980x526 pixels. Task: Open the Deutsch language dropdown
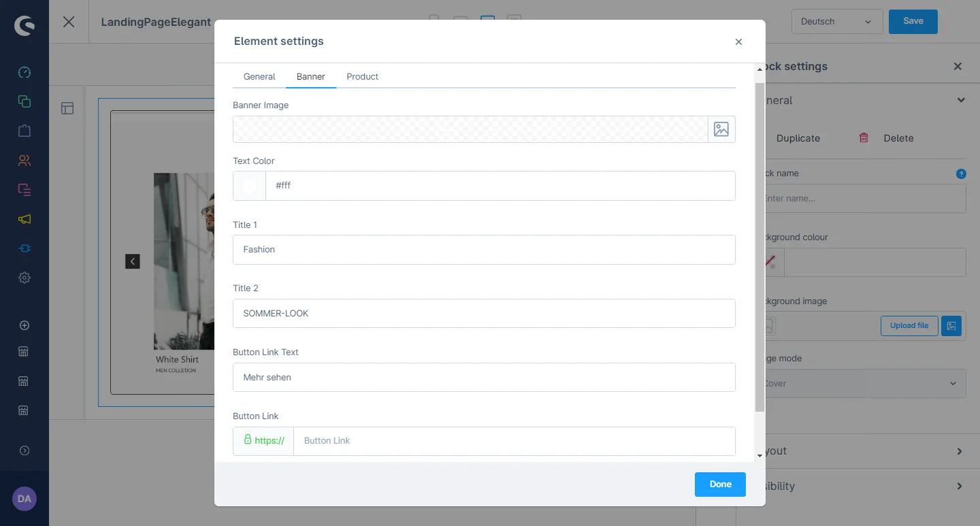tap(836, 22)
